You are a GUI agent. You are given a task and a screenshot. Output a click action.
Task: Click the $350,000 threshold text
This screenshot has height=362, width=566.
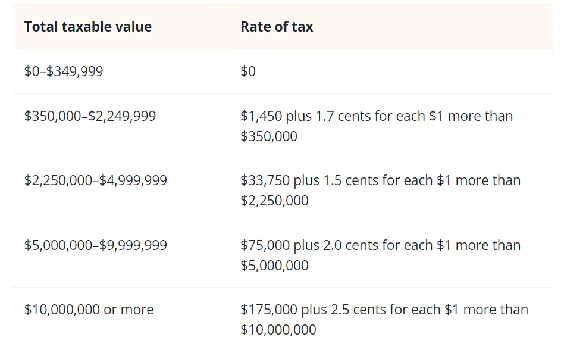(269, 136)
